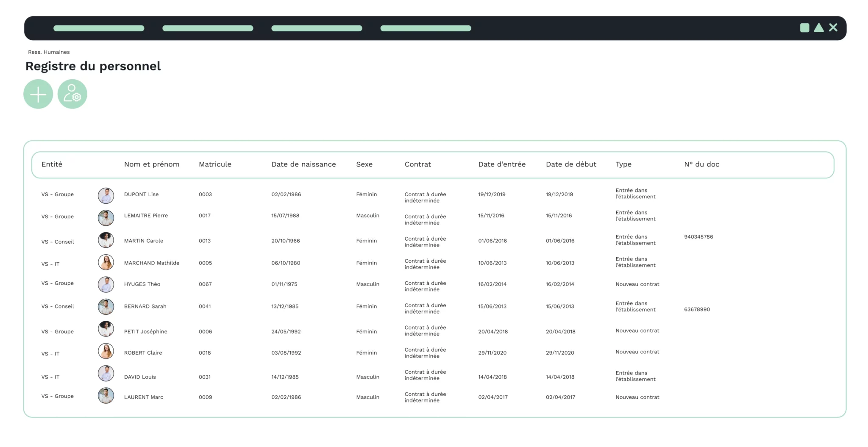
Task: Click start date 14/04/2018
Action: coord(560,377)
